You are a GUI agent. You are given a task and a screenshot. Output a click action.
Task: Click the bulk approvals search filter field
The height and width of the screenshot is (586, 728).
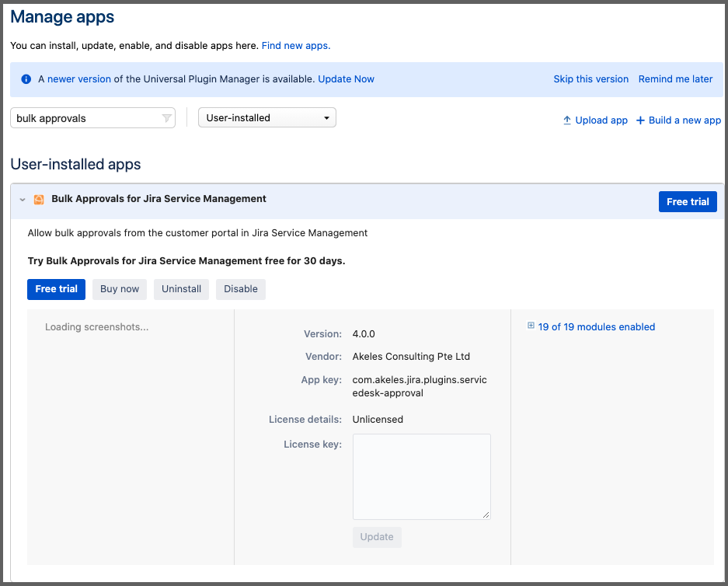pyautogui.click(x=85, y=118)
